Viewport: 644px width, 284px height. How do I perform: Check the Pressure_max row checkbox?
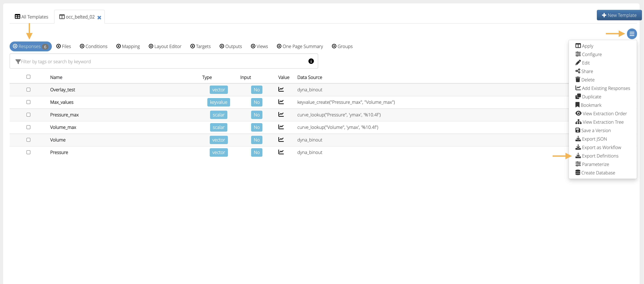(x=29, y=114)
